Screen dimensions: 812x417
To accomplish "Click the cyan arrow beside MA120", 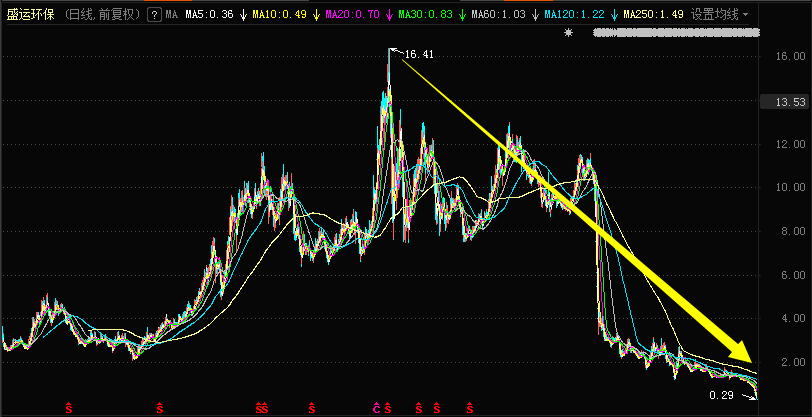I will pyautogui.click(x=614, y=15).
